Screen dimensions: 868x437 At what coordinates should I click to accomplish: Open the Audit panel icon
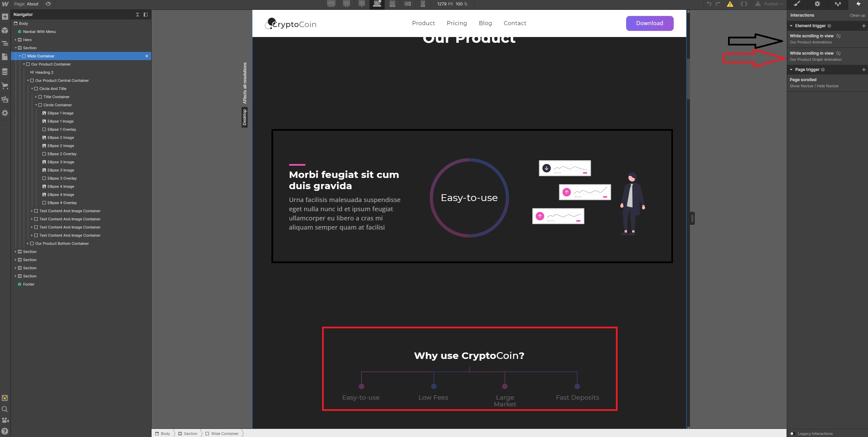pyautogui.click(x=5, y=398)
